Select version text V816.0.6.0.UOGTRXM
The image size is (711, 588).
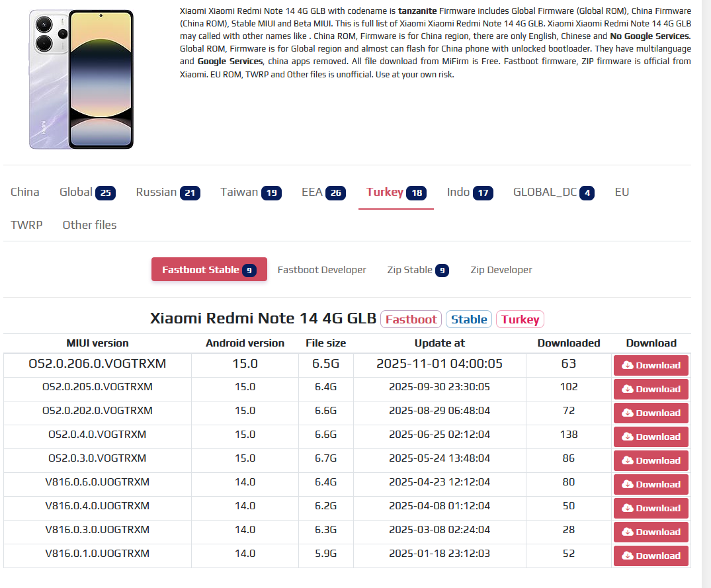point(97,482)
